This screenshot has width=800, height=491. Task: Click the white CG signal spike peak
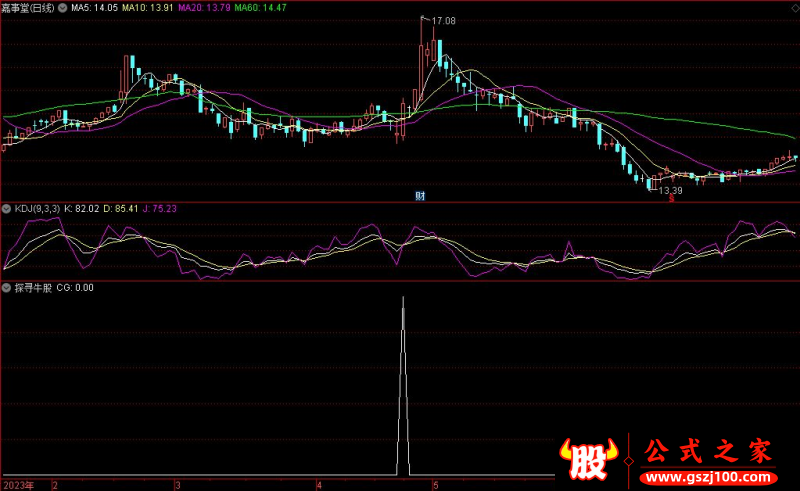tap(403, 299)
